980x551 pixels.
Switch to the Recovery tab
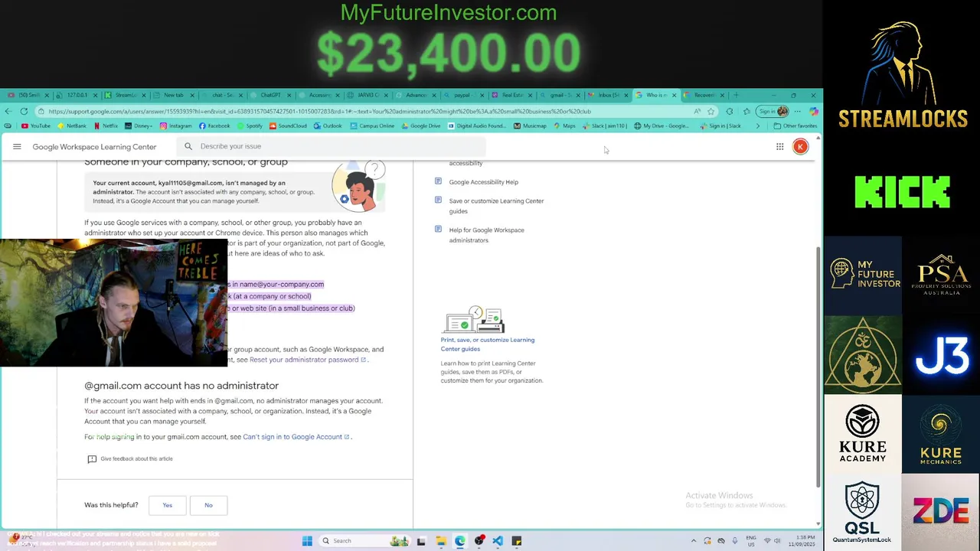(x=704, y=95)
